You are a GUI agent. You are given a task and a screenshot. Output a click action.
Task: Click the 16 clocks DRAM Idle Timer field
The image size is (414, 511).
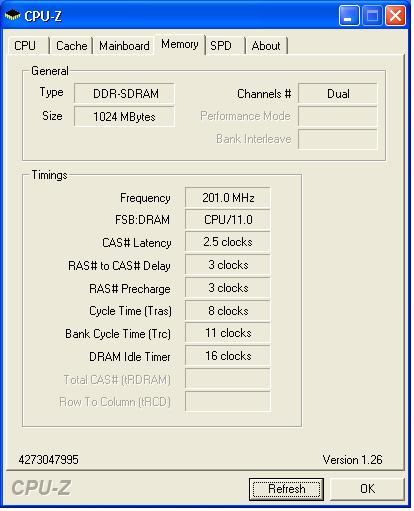tap(228, 356)
